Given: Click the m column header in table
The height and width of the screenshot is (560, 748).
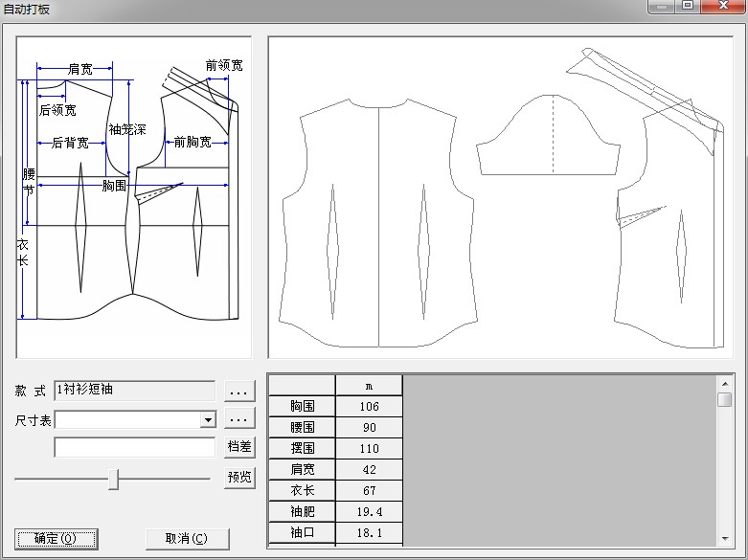Looking at the screenshot, I should click(x=369, y=385).
